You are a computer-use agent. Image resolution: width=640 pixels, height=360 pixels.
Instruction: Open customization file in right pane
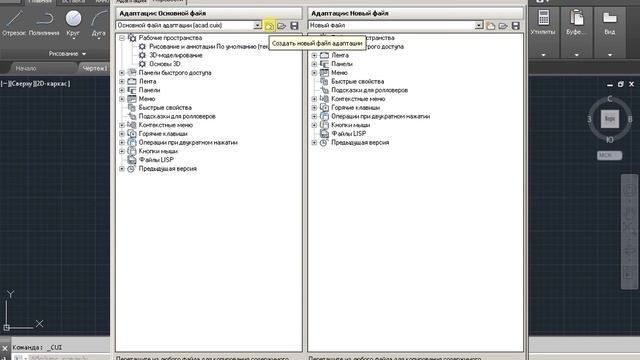pos(503,26)
